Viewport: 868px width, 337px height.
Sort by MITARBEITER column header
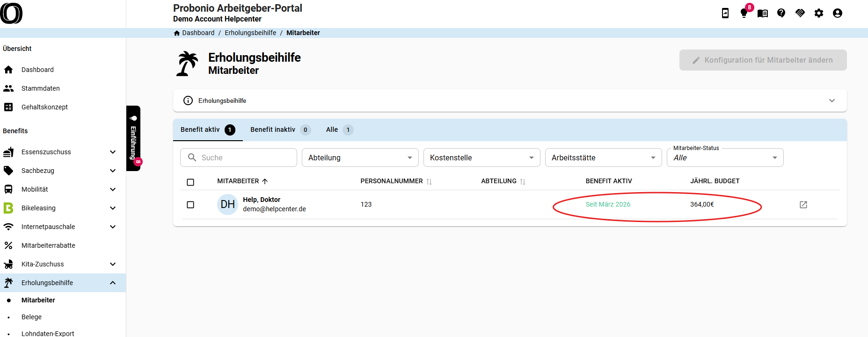242,181
